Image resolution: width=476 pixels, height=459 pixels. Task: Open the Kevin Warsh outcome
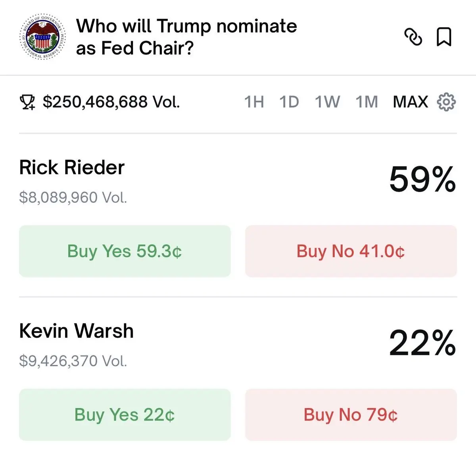point(76,331)
